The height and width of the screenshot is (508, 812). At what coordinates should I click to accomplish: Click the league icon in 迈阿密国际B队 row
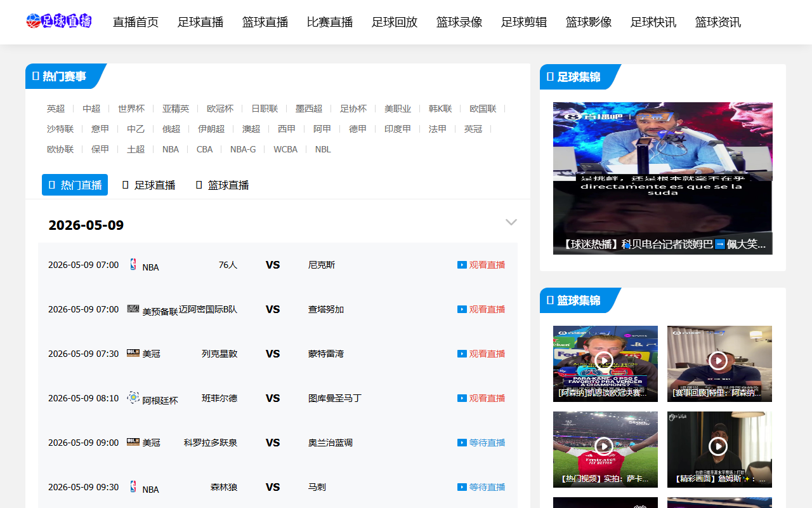tap(133, 308)
